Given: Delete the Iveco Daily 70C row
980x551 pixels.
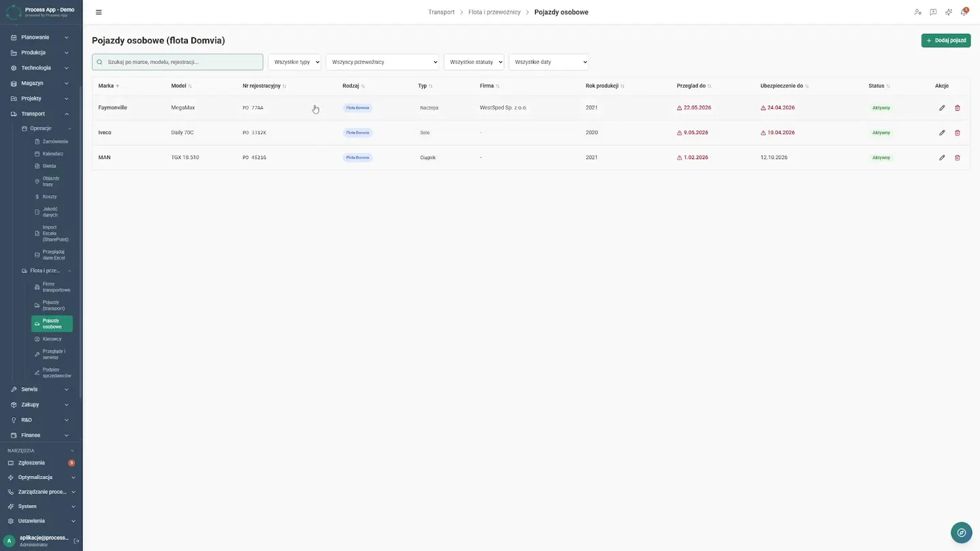Looking at the screenshot, I should click(958, 133).
